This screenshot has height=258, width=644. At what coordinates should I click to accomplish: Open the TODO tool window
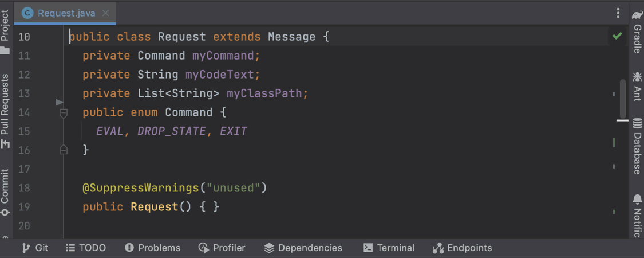coord(86,248)
